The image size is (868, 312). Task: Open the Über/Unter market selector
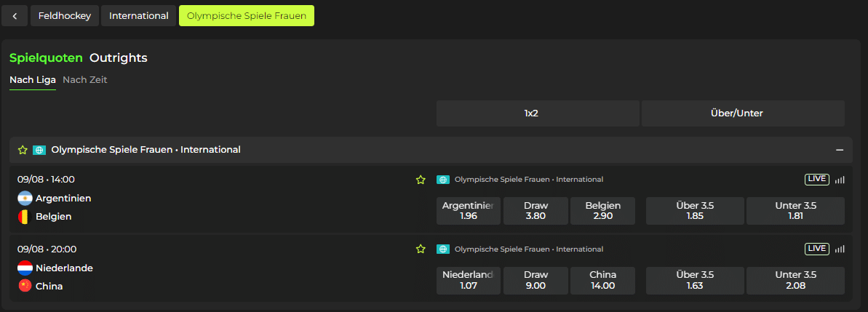(x=743, y=113)
